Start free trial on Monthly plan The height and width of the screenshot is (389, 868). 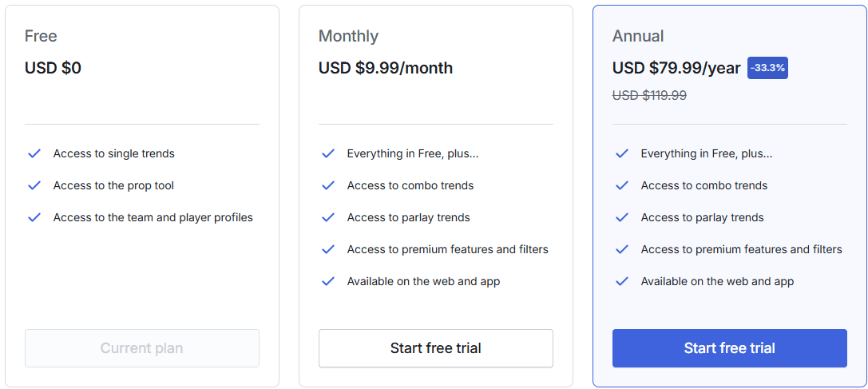pyautogui.click(x=436, y=348)
